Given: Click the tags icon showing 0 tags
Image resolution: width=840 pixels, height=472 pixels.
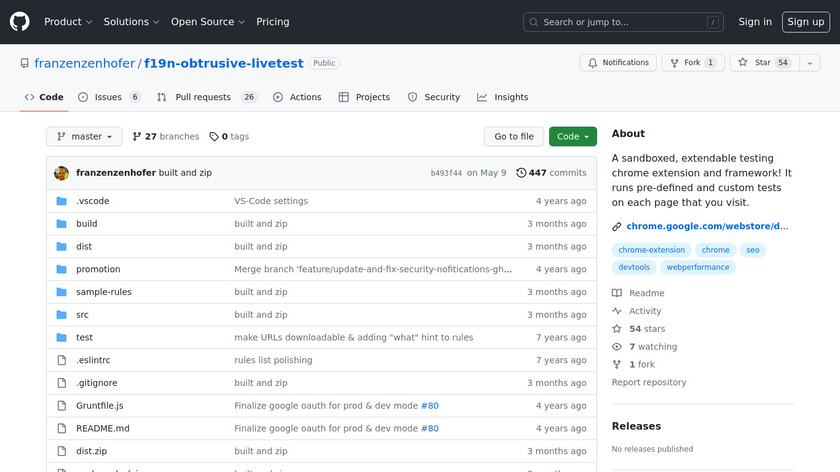Looking at the screenshot, I should [213, 137].
